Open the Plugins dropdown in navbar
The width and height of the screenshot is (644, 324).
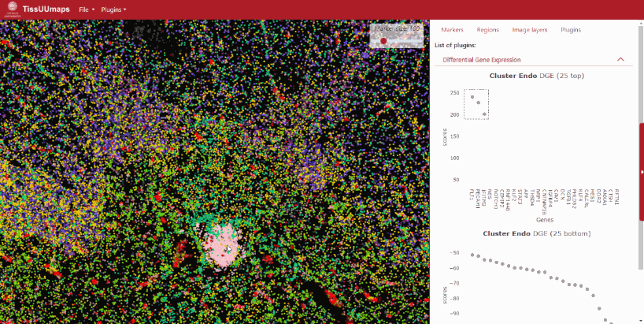113,9
